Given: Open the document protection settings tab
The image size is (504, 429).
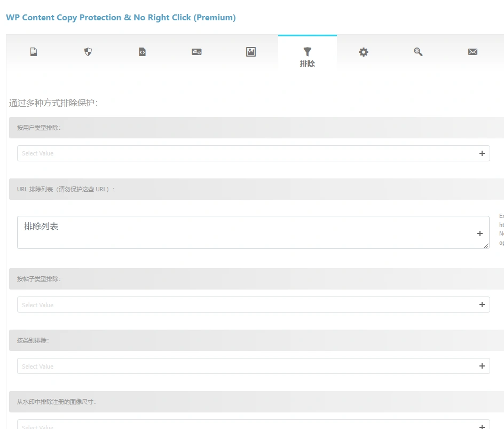Looking at the screenshot, I should coord(34,51).
